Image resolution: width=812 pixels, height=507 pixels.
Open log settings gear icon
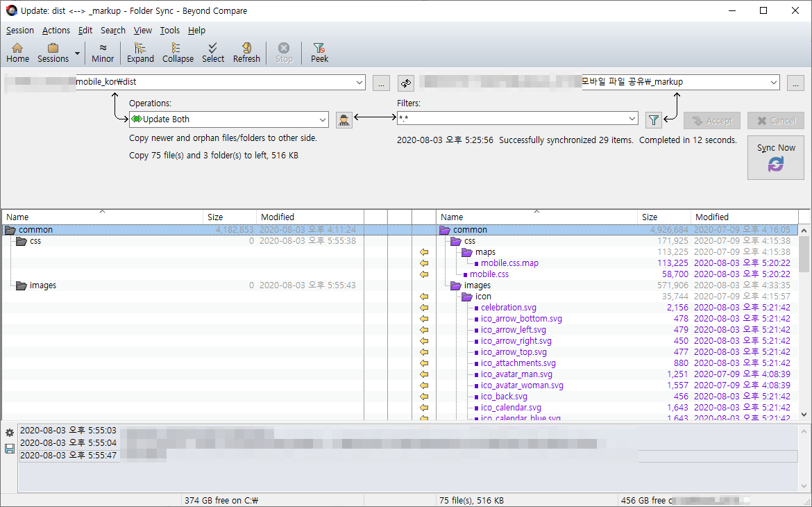(x=9, y=433)
